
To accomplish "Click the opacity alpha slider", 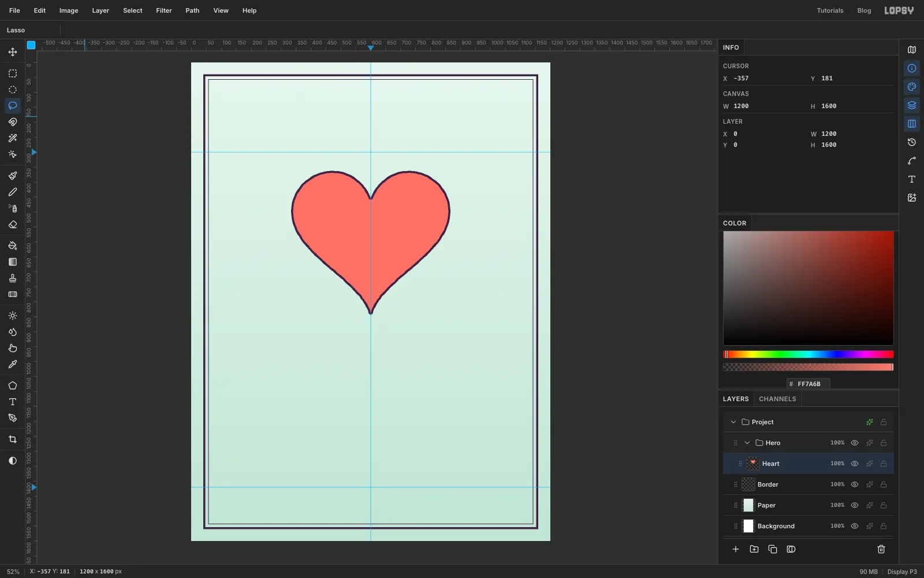I will pyautogui.click(x=808, y=367).
